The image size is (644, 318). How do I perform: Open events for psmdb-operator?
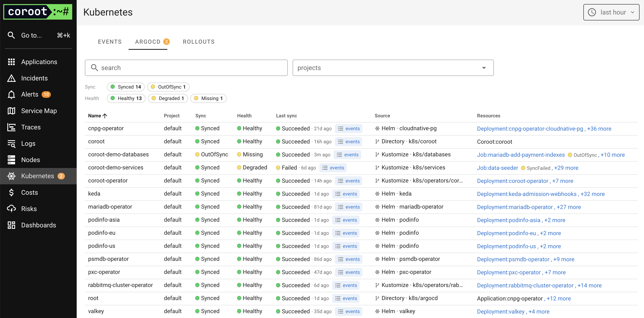[349, 259]
